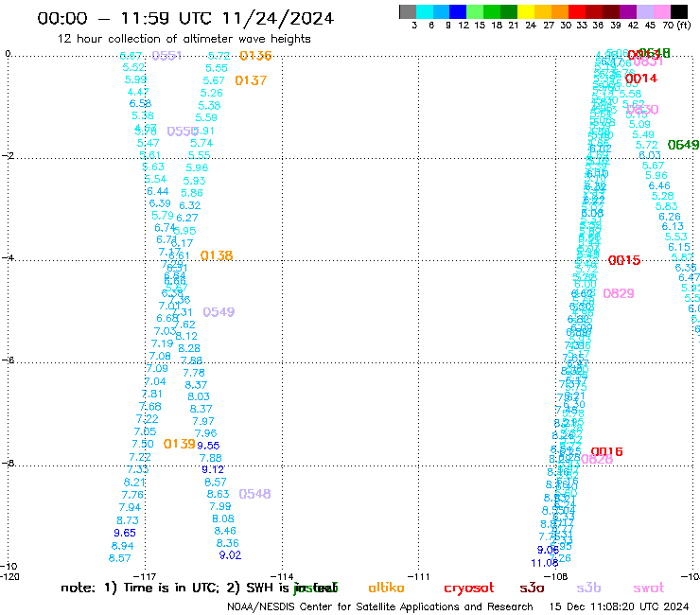This screenshot has height=615, width=700.
Task: Click the black swatch at the legend's end
Action: coord(679,11)
